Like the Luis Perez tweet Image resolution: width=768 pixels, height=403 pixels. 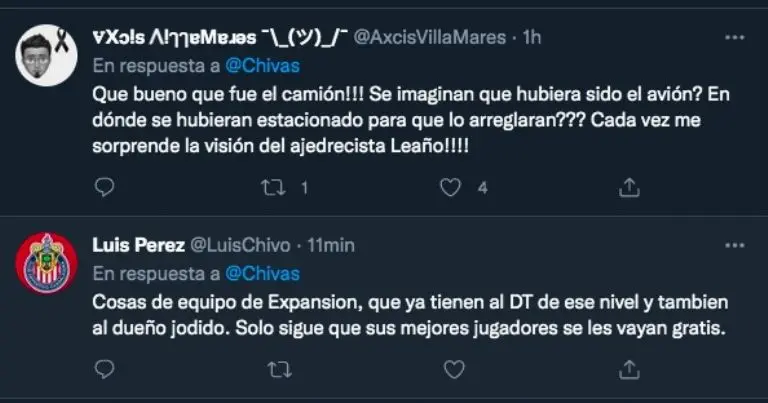point(454,370)
